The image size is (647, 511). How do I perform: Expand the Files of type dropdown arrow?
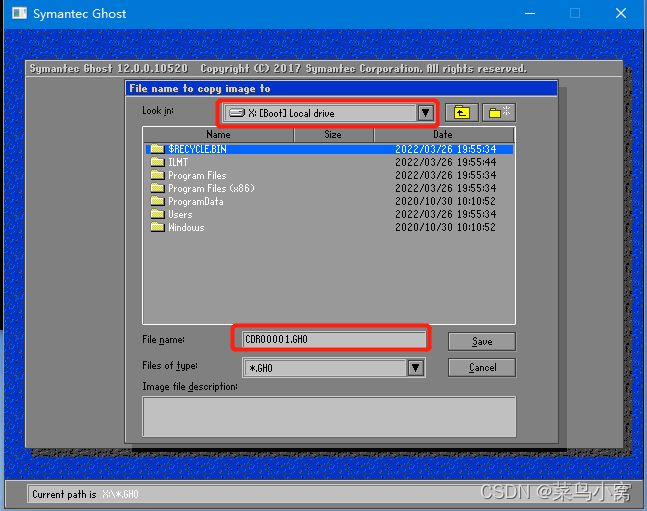click(x=416, y=367)
